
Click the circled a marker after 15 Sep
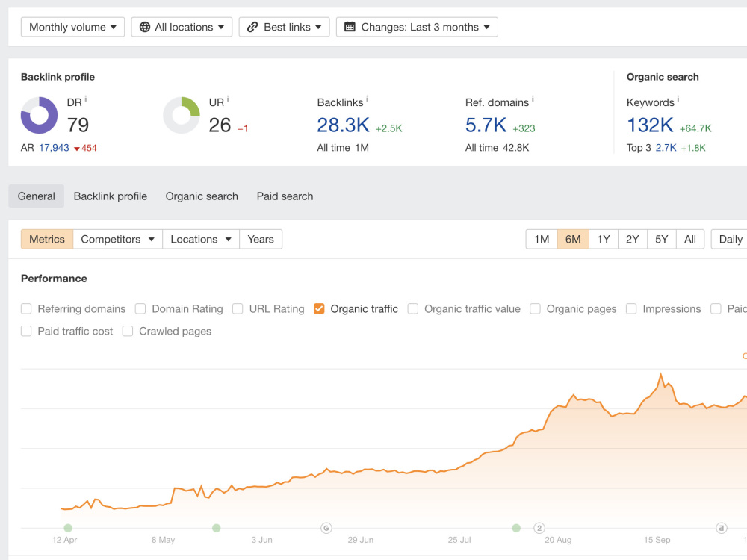(x=722, y=528)
